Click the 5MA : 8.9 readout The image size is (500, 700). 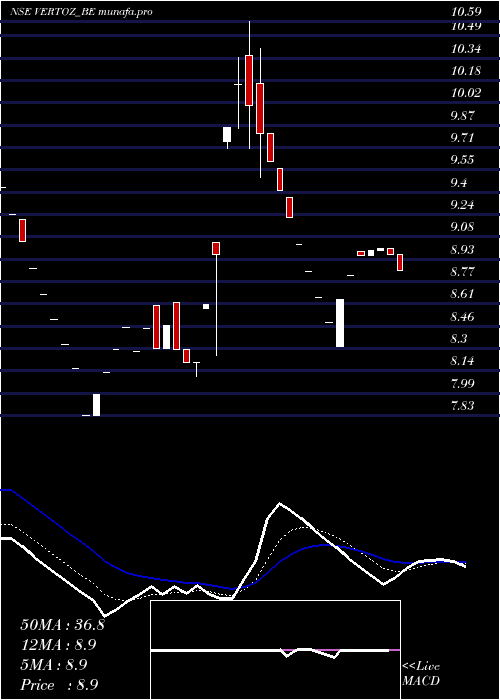pyautogui.click(x=54, y=665)
